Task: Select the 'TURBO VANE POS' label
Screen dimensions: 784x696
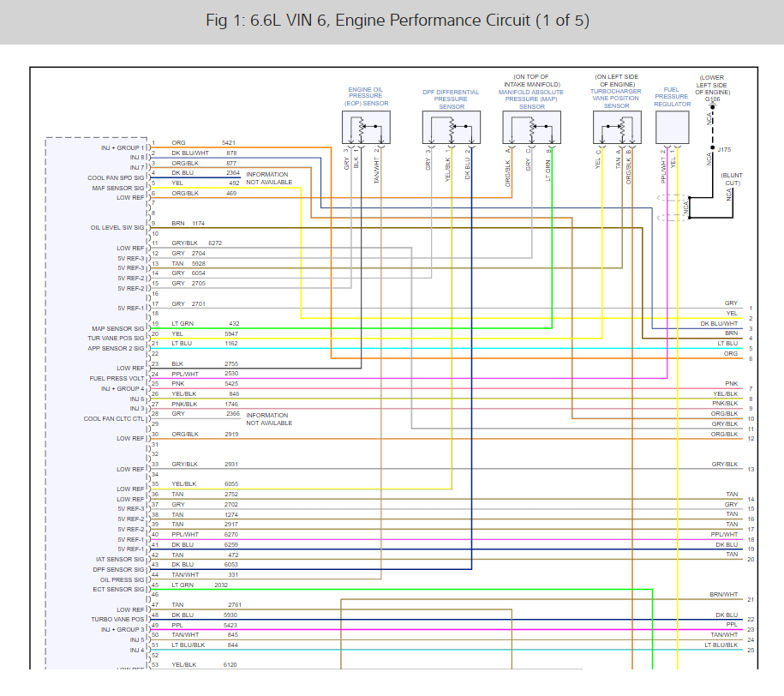Action: pos(117,620)
